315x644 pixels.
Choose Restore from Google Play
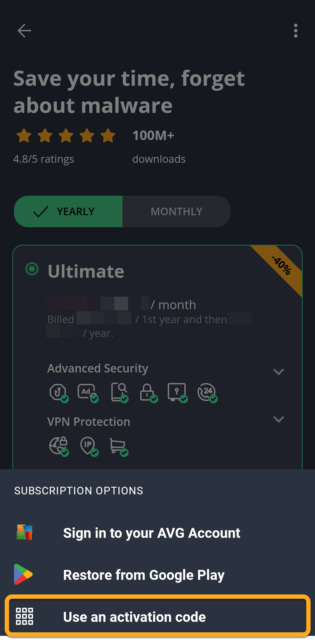[x=144, y=575]
